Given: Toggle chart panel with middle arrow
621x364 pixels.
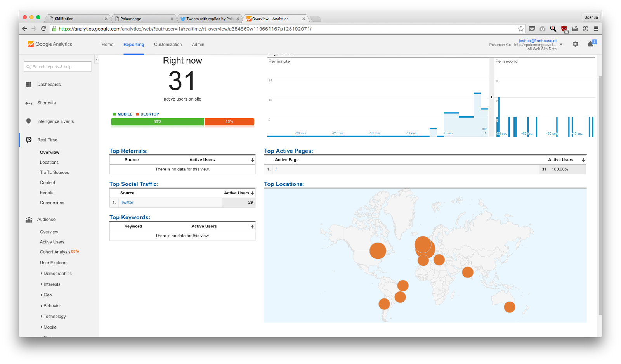Looking at the screenshot, I should (491, 97).
